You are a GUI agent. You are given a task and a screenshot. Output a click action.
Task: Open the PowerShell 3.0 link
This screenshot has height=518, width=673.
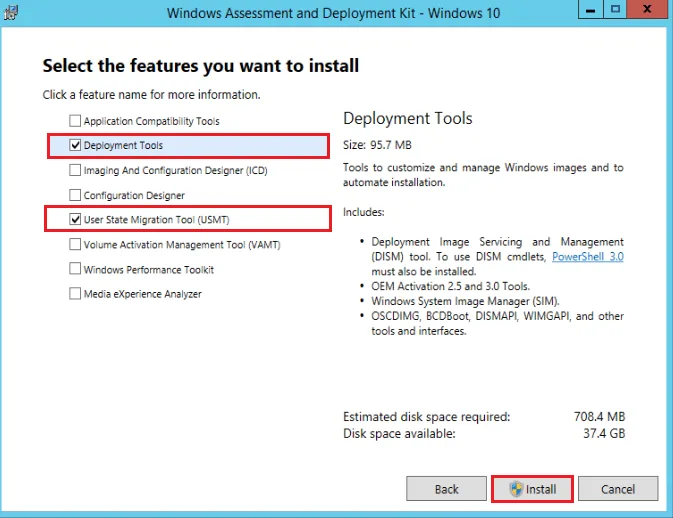[x=588, y=257]
